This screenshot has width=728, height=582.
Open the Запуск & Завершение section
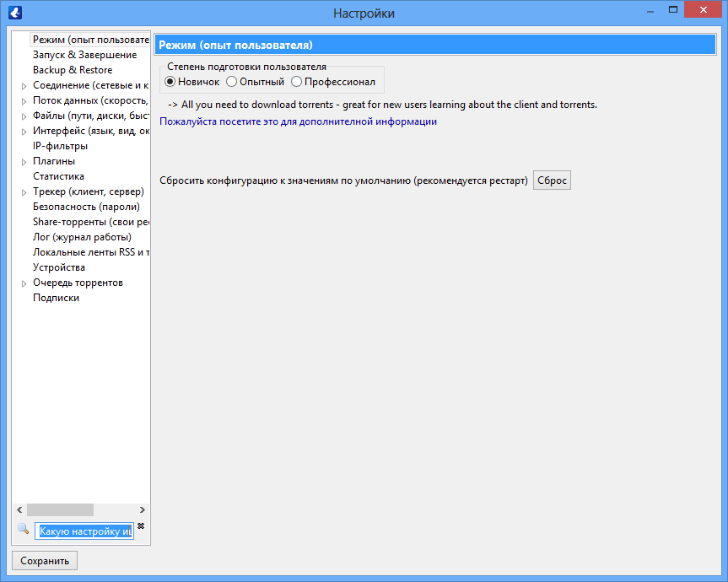[84, 55]
